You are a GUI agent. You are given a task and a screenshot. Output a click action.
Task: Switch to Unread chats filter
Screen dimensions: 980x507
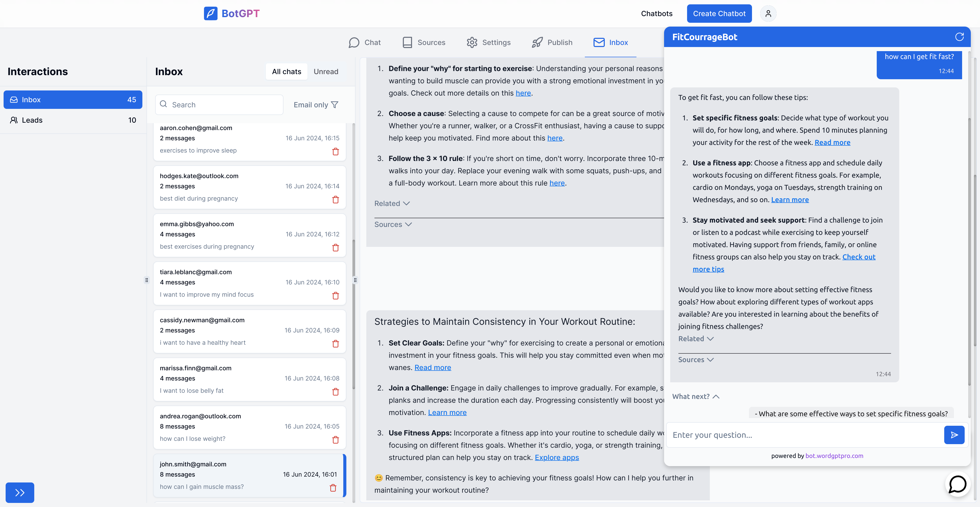click(326, 72)
